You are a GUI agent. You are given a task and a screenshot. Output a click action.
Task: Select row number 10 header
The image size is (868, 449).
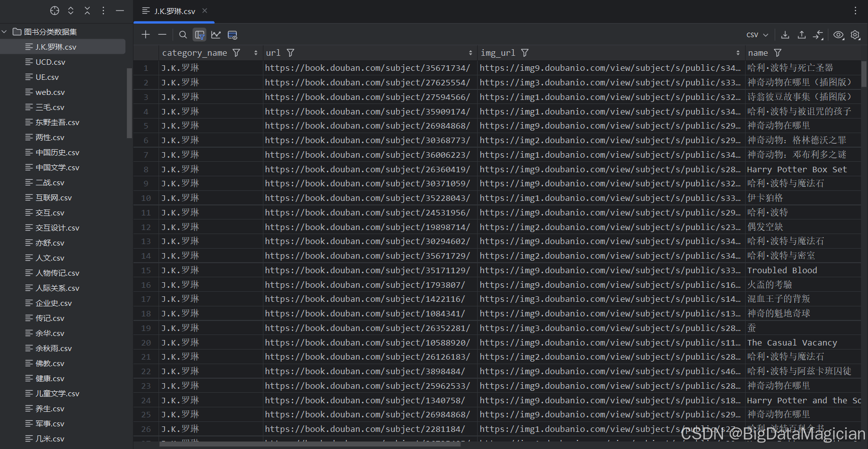click(146, 198)
